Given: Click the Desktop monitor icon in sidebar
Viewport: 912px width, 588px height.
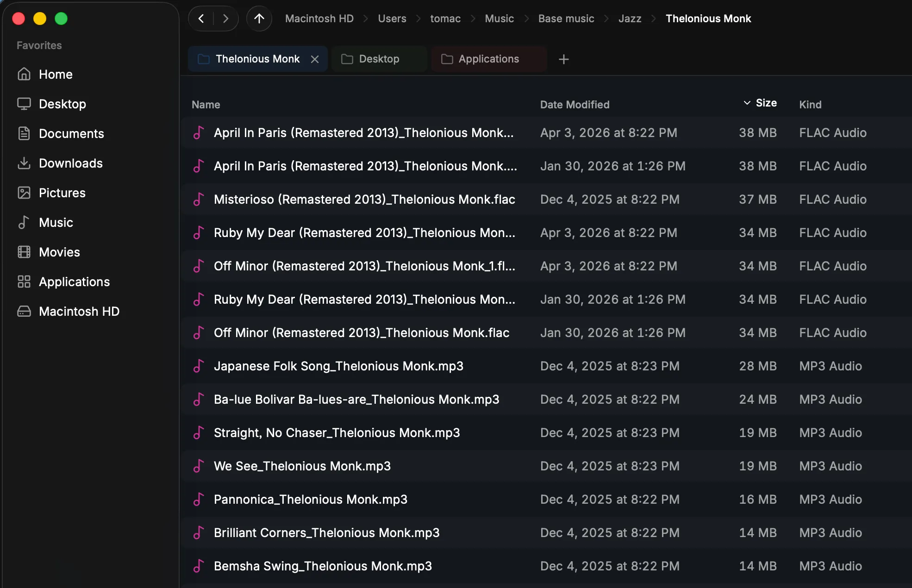Looking at the screenshot, I should coord(24,104).
